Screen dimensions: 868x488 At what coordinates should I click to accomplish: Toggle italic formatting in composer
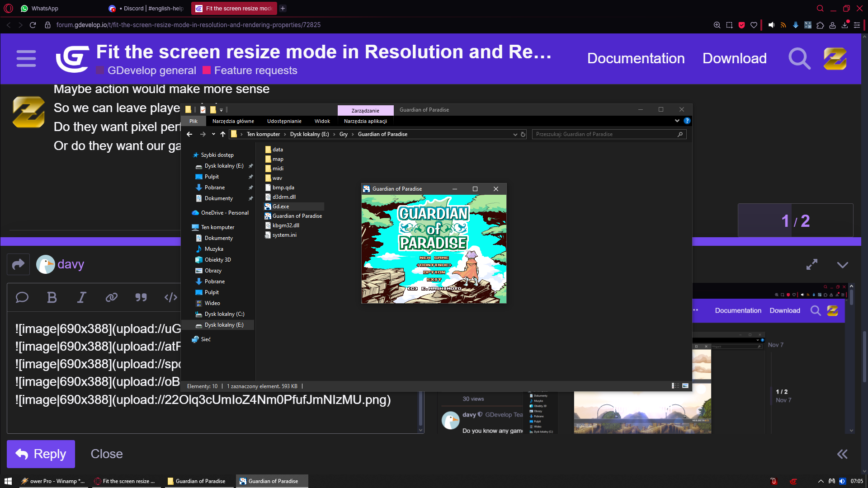coord(81,297)
